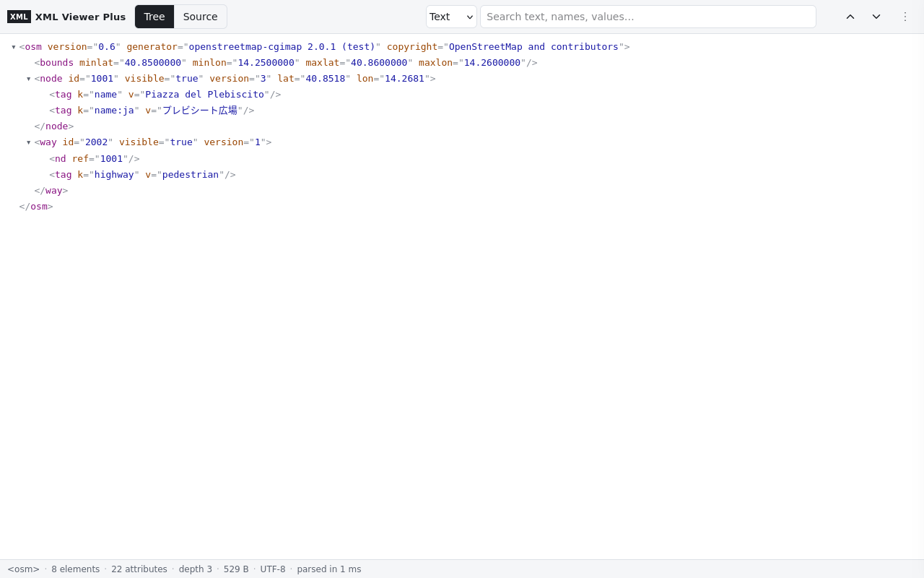Click the maxlon value 14.2600000

tap(492, 63)
